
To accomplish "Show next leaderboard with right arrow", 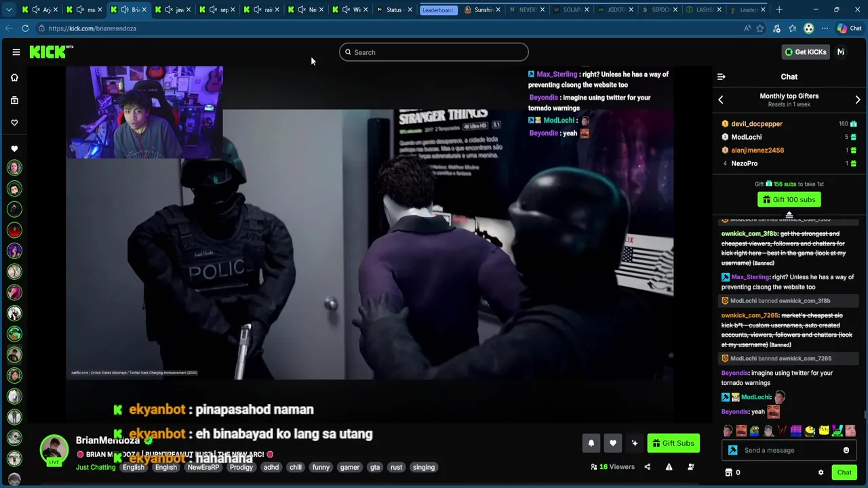I will click(x=858, y=100).
